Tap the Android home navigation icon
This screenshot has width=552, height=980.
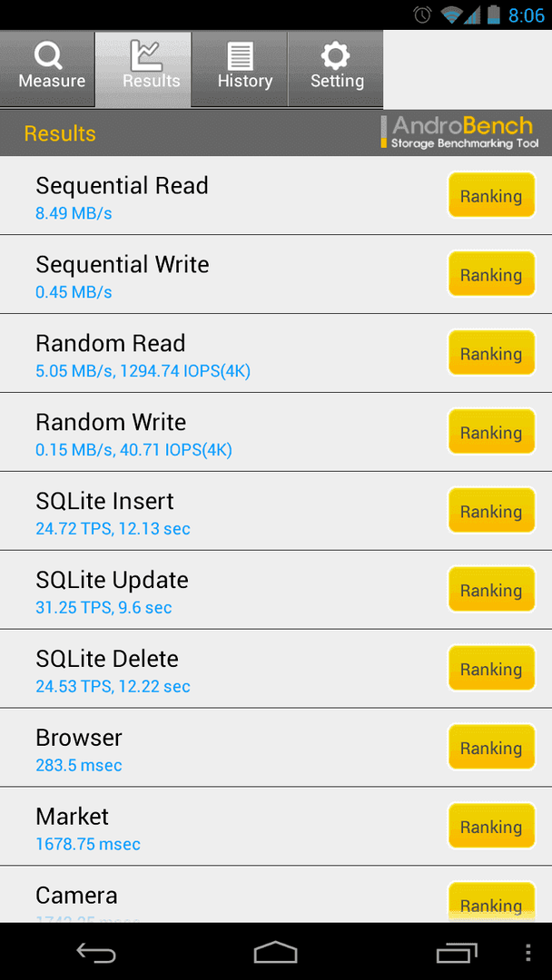276,953
